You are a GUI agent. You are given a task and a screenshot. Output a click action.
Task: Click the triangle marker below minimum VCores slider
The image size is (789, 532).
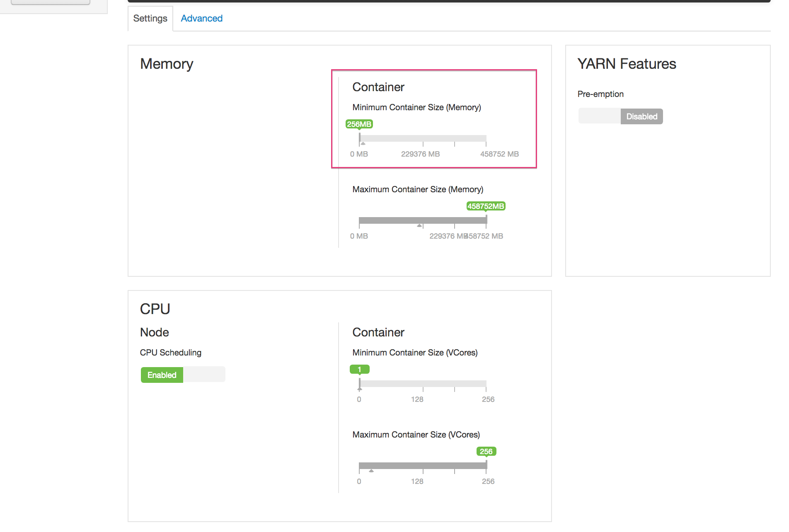[x=360, y=389]
